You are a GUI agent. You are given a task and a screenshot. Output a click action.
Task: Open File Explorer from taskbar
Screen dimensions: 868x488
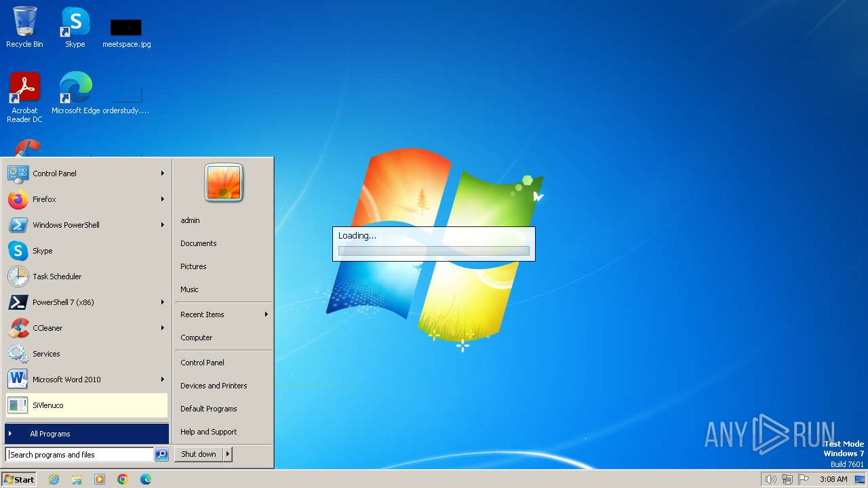(x=77, y=479)
